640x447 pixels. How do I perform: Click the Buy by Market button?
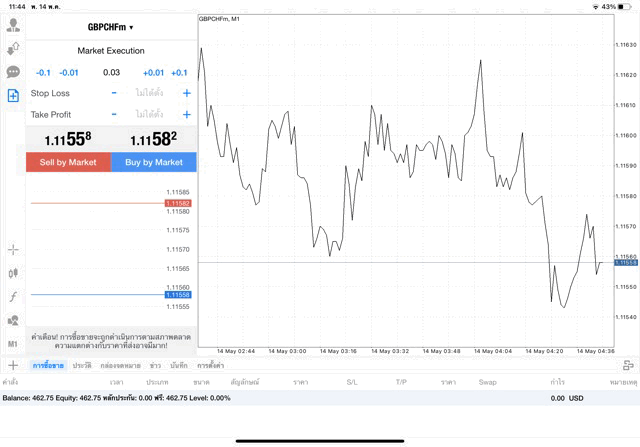pos(154,162)
